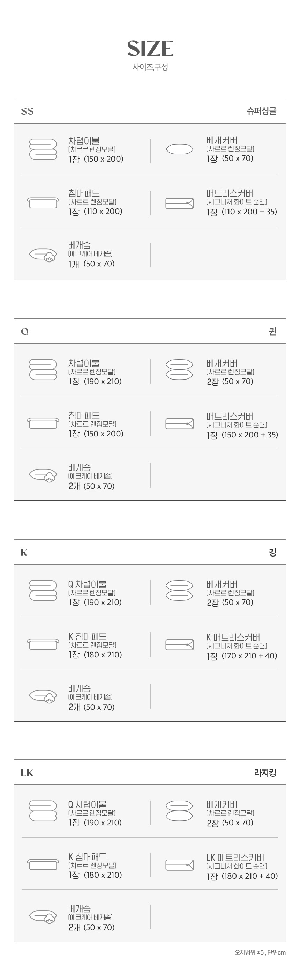
Task: Click the LK section header abbreviation
Action: click(27, 773)
